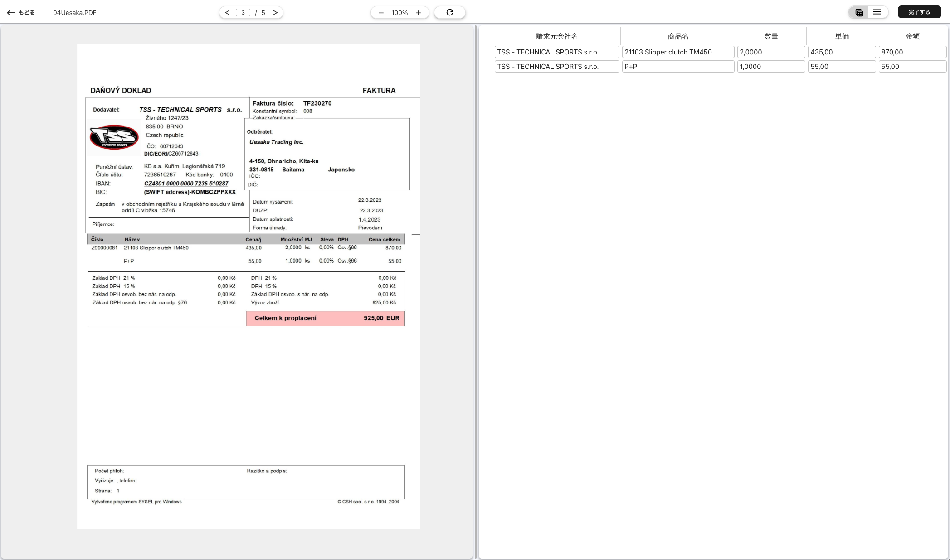Edit unit price field '55,00'
The width and height of the screenshot is (950, 560).
842,67
